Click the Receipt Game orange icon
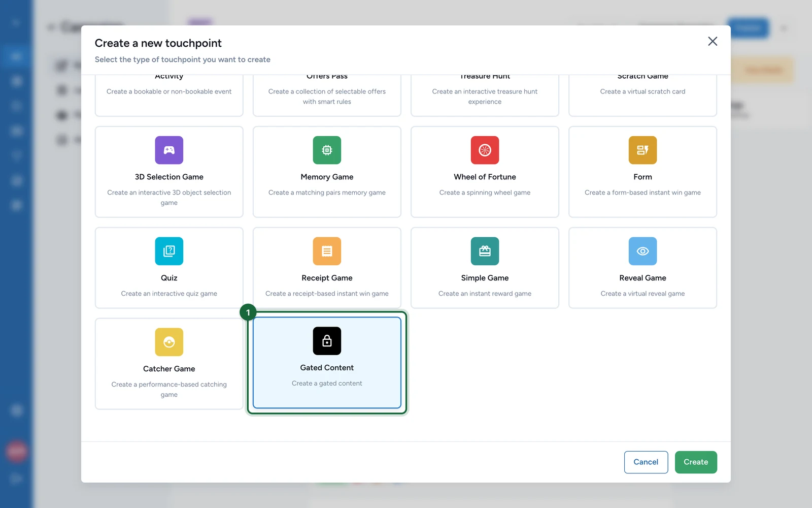The height and width of the screenshot is (508, 812). (327, 251)
